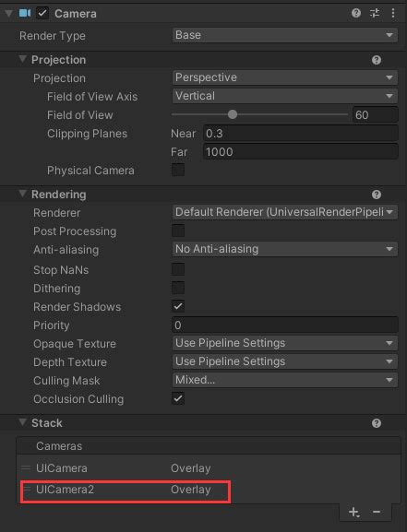The image size is (407, 532).
Task: Enable the Physical Camera checkbox
Action: point(178,170)
